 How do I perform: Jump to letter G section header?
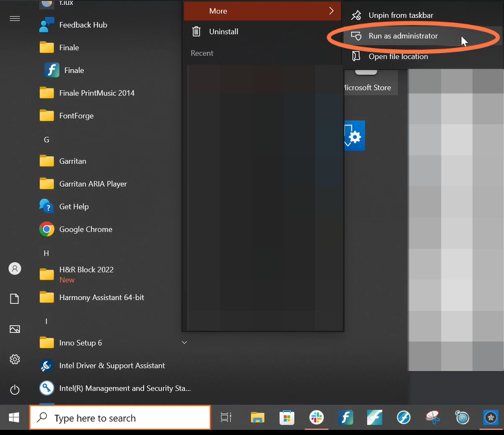46,139
